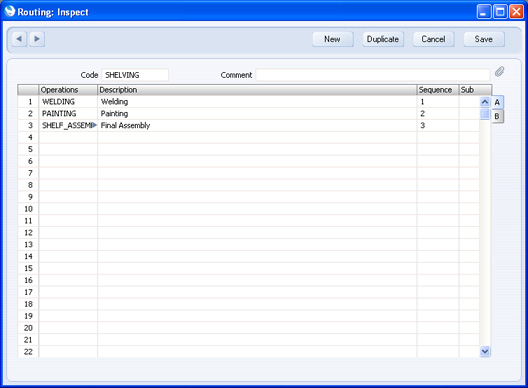This screenshot has height=388, width=528.
Task: Go to the next record arrow
Action: point(37,39)
